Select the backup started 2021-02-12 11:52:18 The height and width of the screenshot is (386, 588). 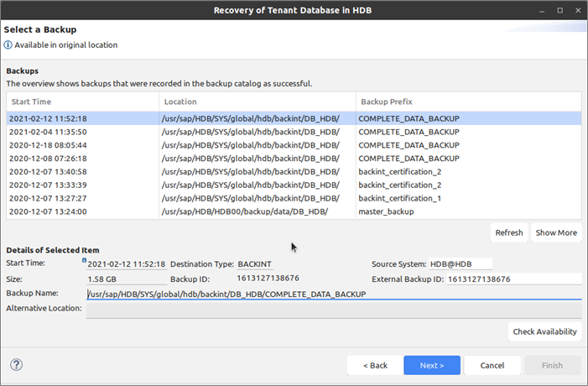(294, 118)
